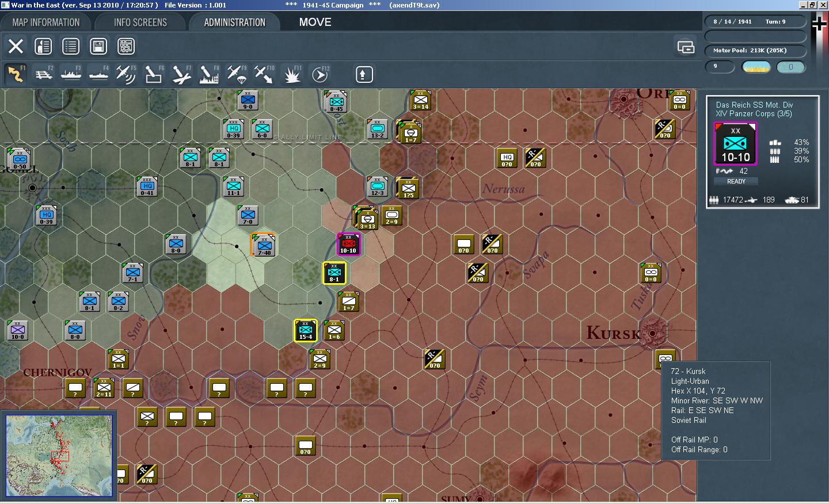Click the Motor Pool 213K display
Viewport: 829px width, 504px height.
755,51
